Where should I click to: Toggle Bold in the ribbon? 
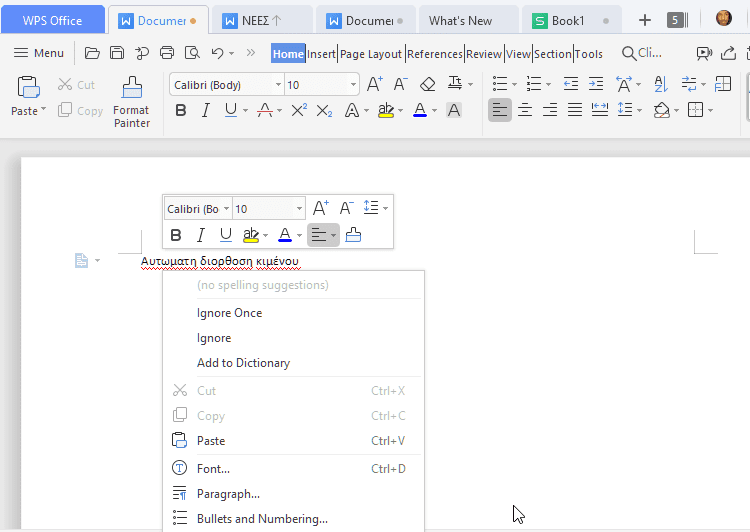[x=180, y=111]
